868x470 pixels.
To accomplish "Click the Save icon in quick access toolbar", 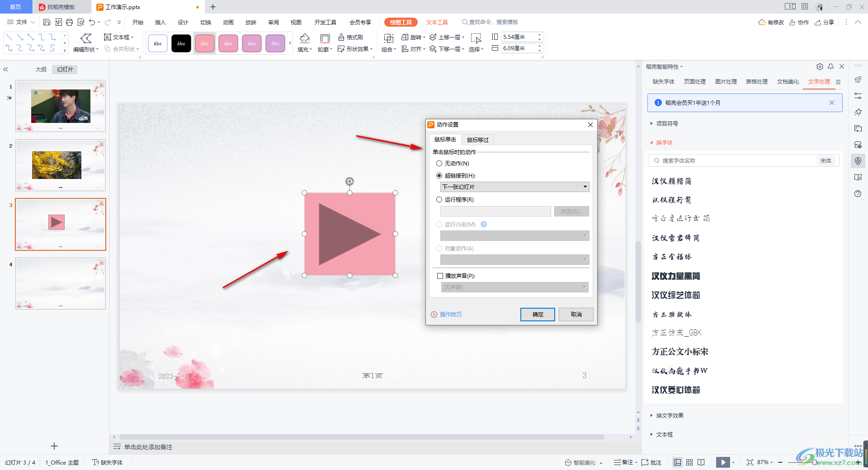I will pyautogui.click(x=47, y=22).
